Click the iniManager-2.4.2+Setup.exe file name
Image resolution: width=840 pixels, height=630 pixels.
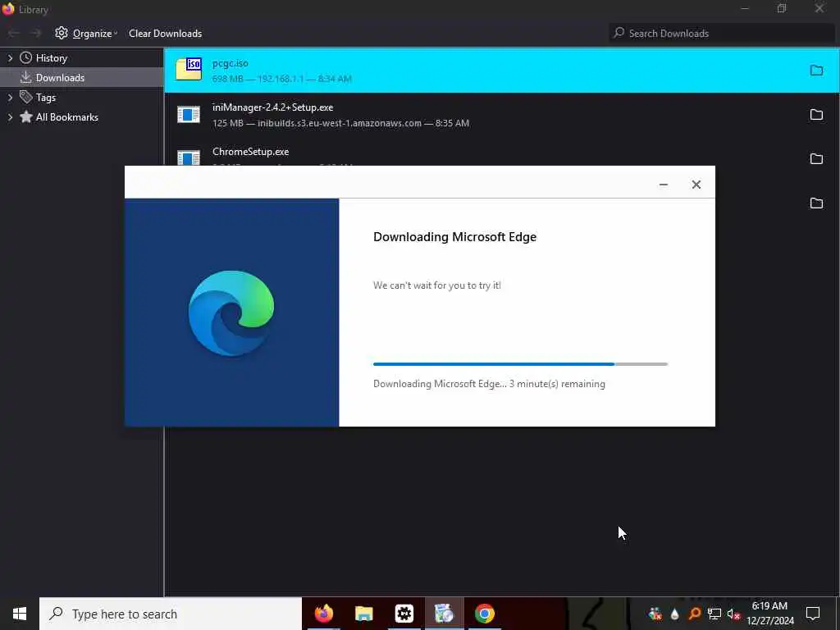click(x=272, y=107)
